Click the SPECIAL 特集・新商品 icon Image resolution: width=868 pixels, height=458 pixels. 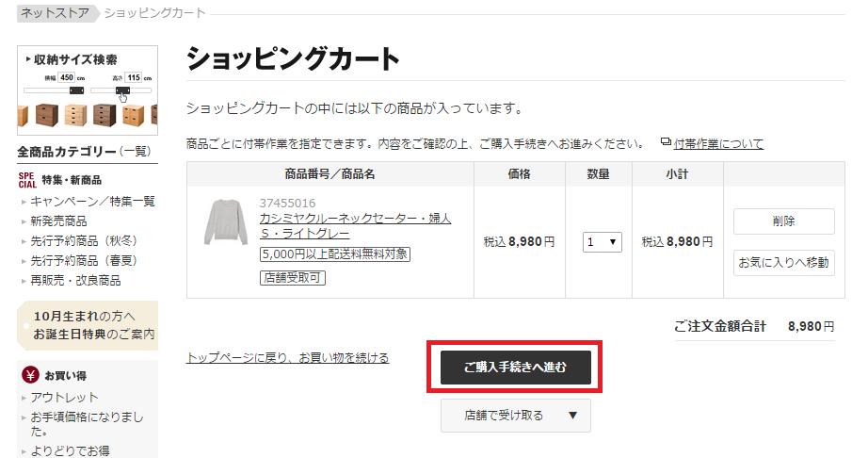[x=27, y=180]
